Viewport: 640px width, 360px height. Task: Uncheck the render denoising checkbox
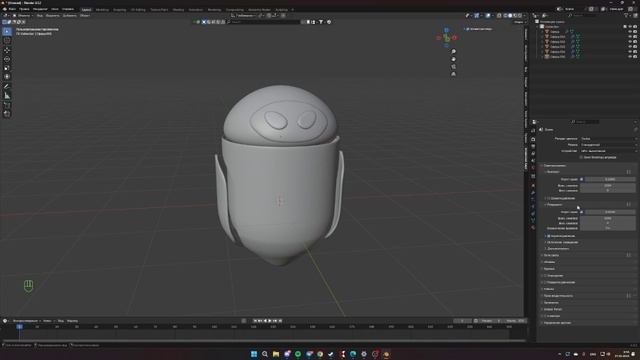coord(549,236)
